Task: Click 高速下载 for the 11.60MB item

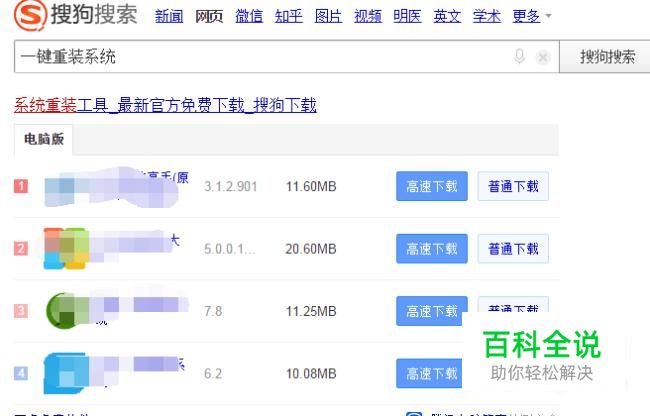Action: [x=432, y=186]
